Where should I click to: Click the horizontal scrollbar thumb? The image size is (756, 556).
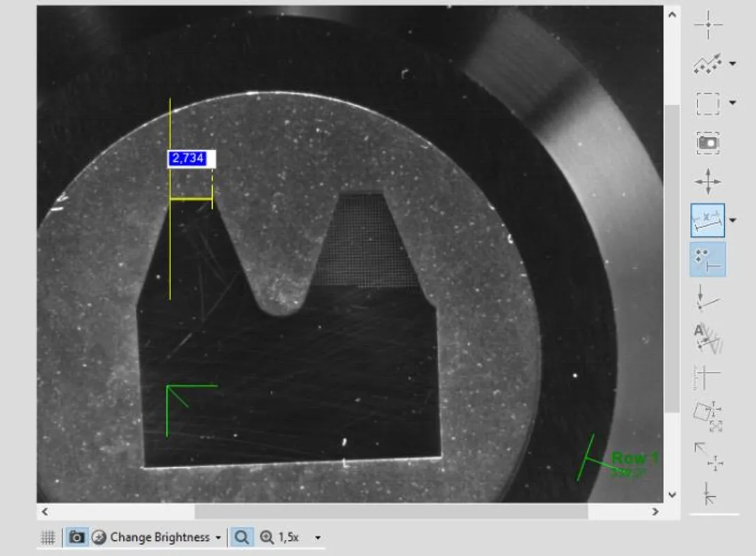[x=391, y=512]
